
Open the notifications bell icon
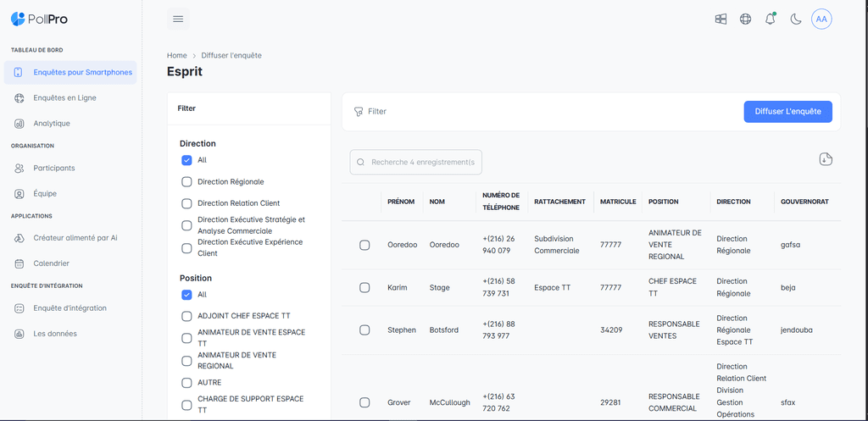[x=770, y=19]
